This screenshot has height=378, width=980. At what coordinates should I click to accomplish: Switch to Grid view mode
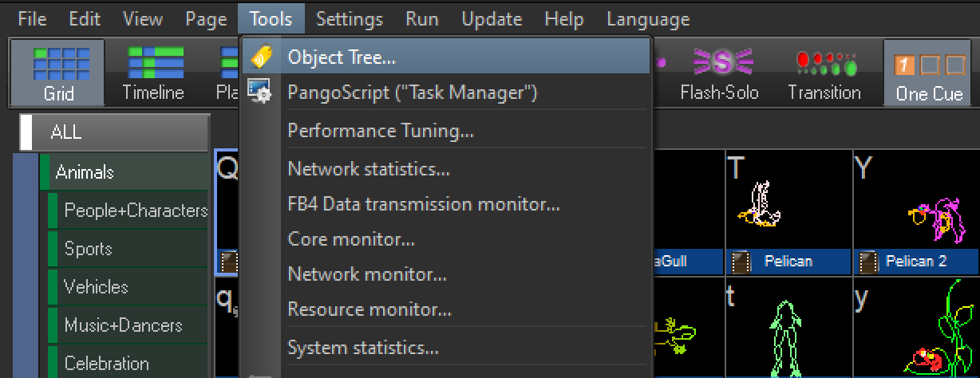tap(58, 73)
